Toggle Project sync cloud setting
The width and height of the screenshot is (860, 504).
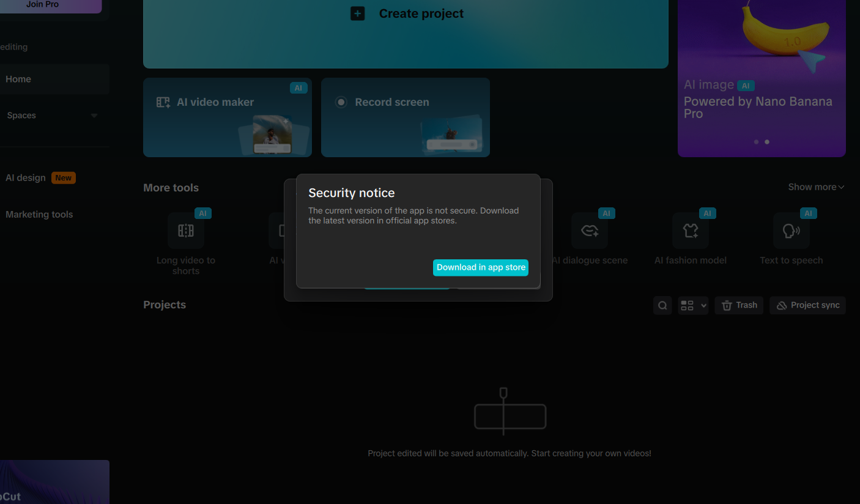tap(807, 305)
